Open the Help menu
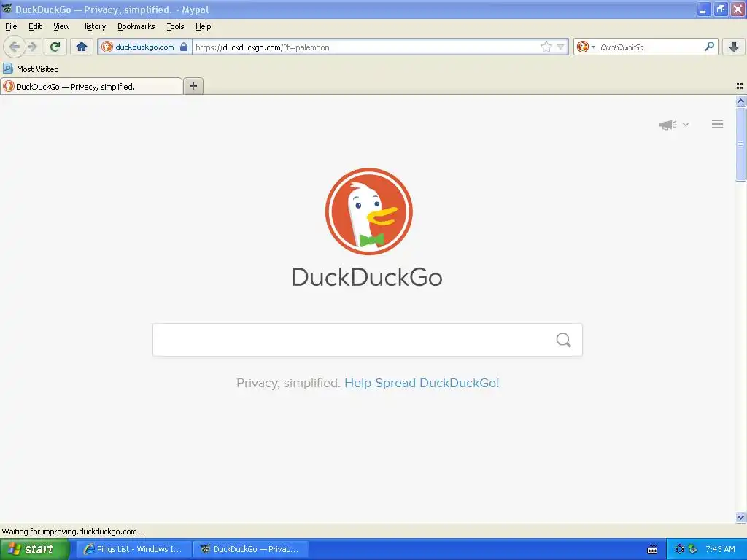Viewport: 747px width, 560px height. tap(203, 26)
